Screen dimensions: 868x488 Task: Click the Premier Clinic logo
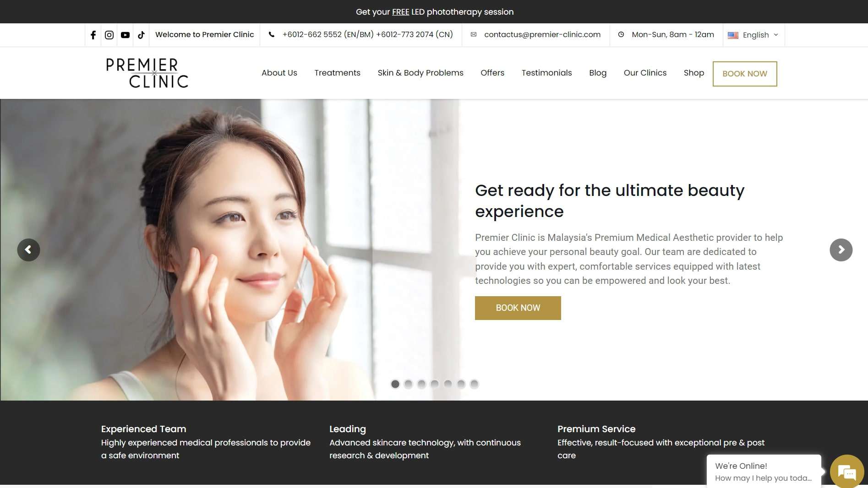tap(147, 73)
